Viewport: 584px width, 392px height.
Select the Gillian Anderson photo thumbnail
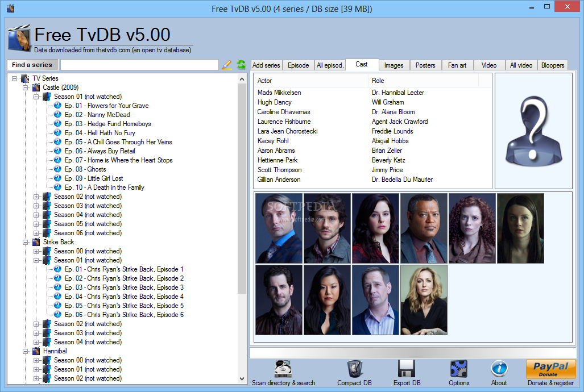(x=424, y=300)
